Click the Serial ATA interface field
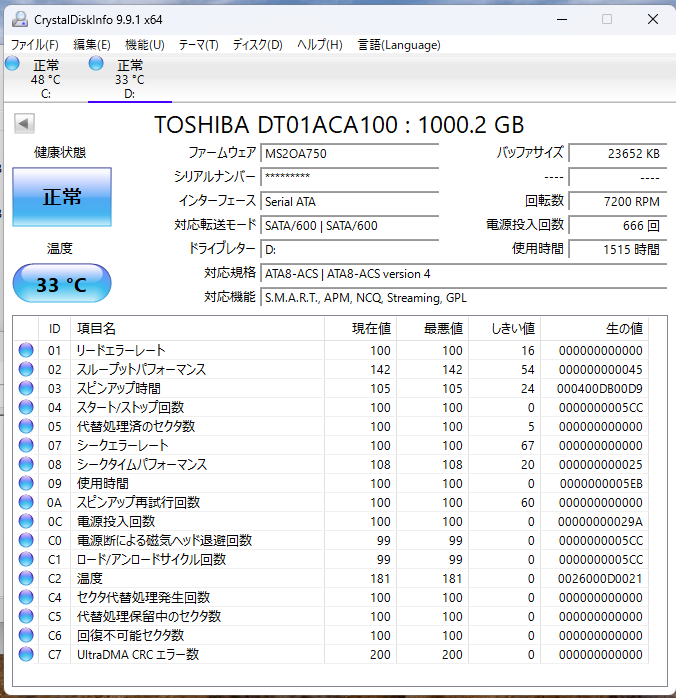The height and width of the screenshot is (698, 676). [350, 202]
